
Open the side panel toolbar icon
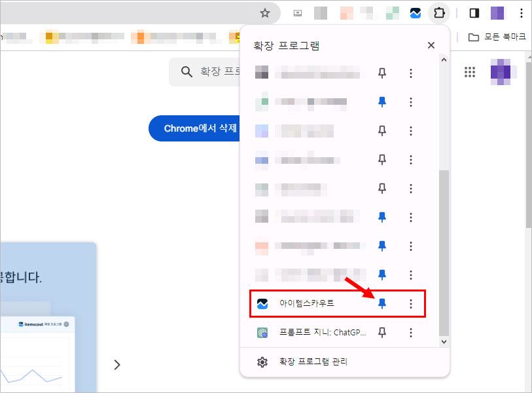pyautogui.click(x=474, y=12)
